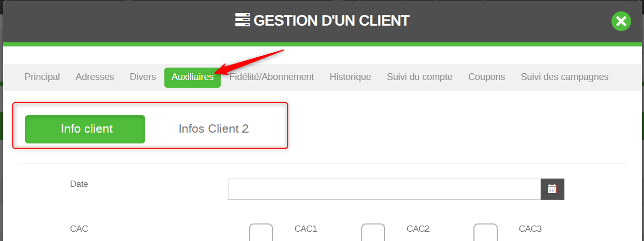
Task: Switch to the Coupons tab
Action: (x=486, y=77)
